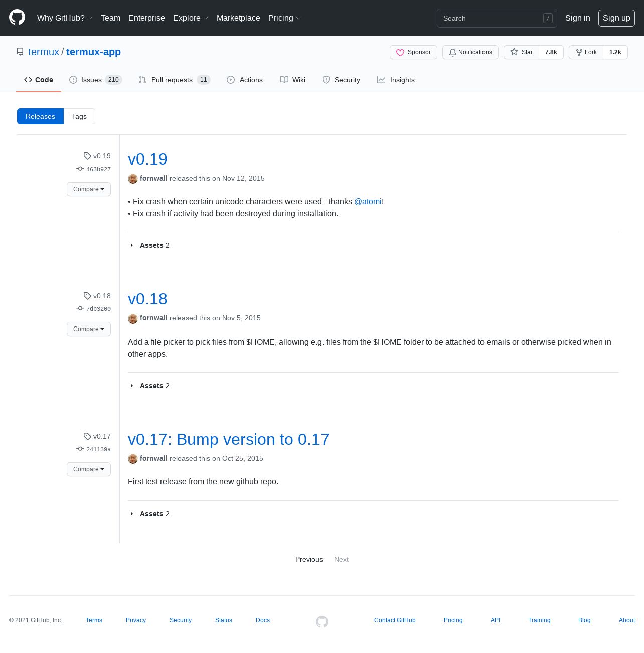Image resolution: width=644 pixels, height=653 pixels.
Task: Open the Insights tab
Action: point(396,80)
